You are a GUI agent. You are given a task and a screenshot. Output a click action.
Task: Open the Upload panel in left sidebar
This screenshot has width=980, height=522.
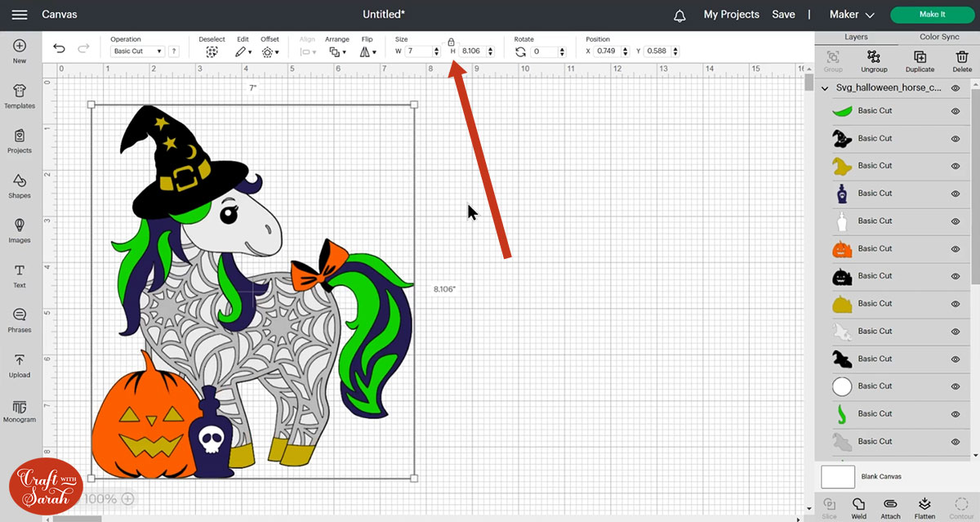pos(20,365)
